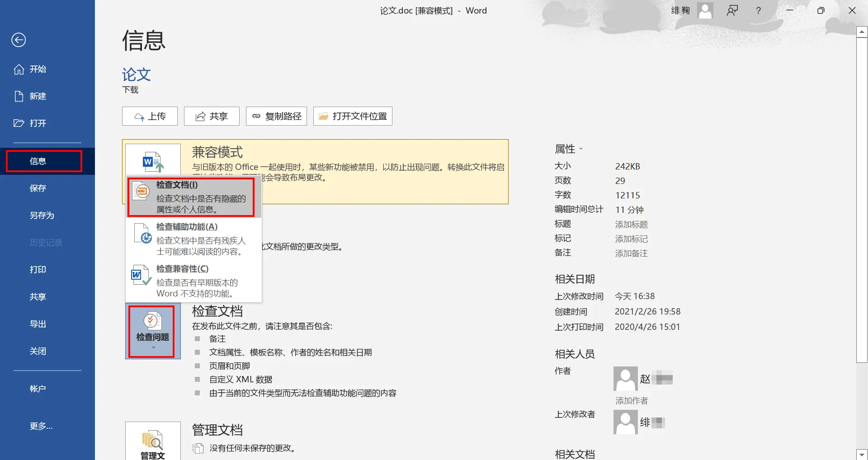The image size is (868, 460).
Task: Click the vertical scrollbar thumb
Action: coord(862,200)
